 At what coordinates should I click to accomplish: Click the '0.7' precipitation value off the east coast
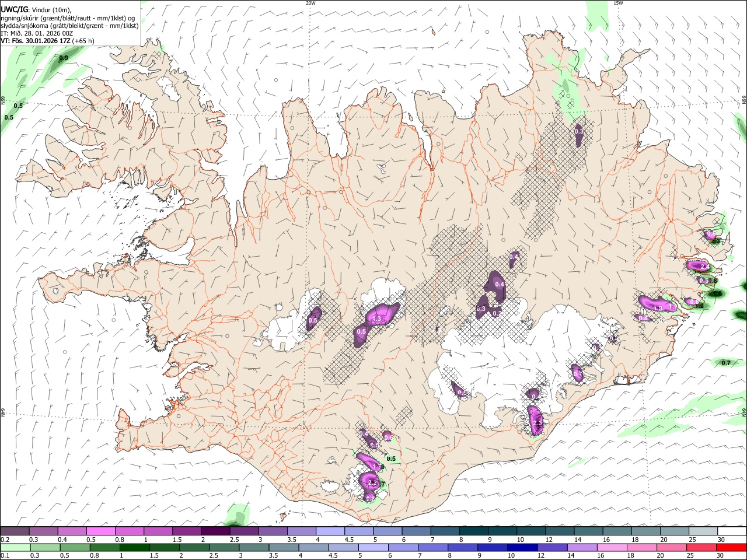[x=726, y=363]
